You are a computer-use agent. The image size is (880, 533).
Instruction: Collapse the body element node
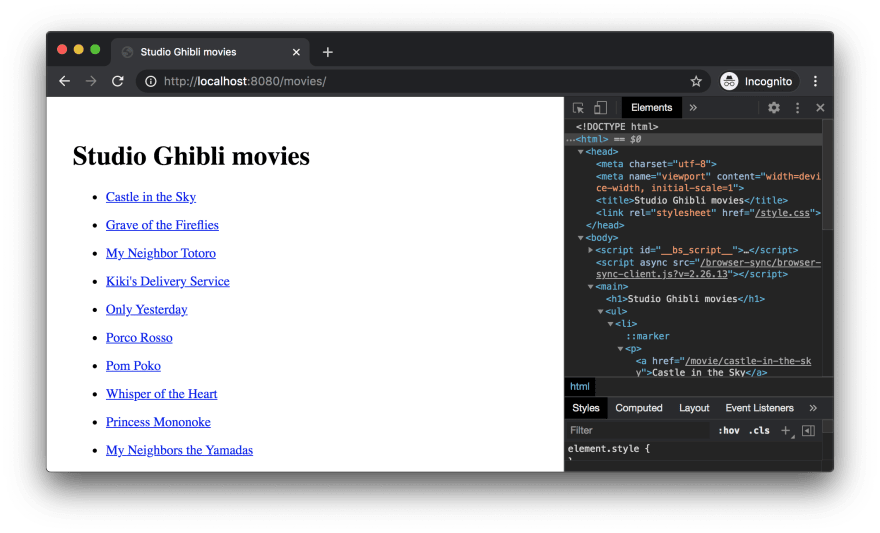(581, 238)
